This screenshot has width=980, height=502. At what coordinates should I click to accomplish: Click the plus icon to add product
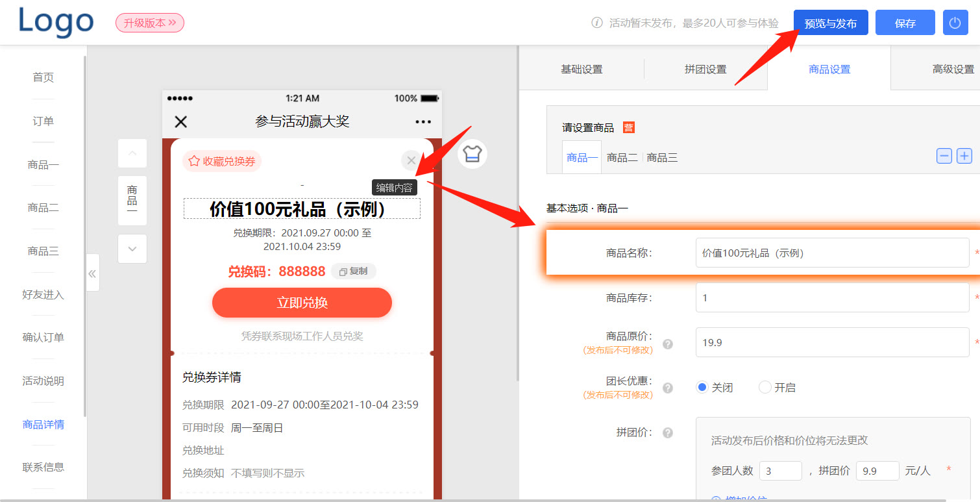coord(964,156)
